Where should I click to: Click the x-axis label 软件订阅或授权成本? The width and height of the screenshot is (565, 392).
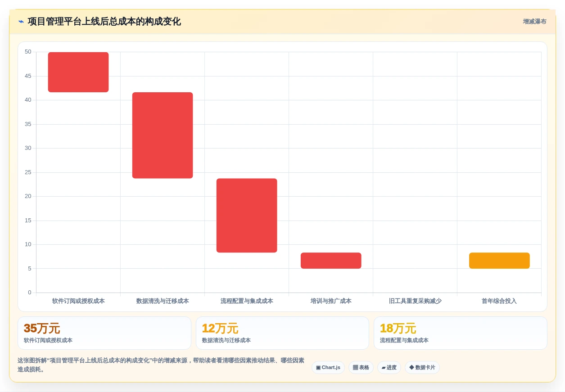point(78,301)
